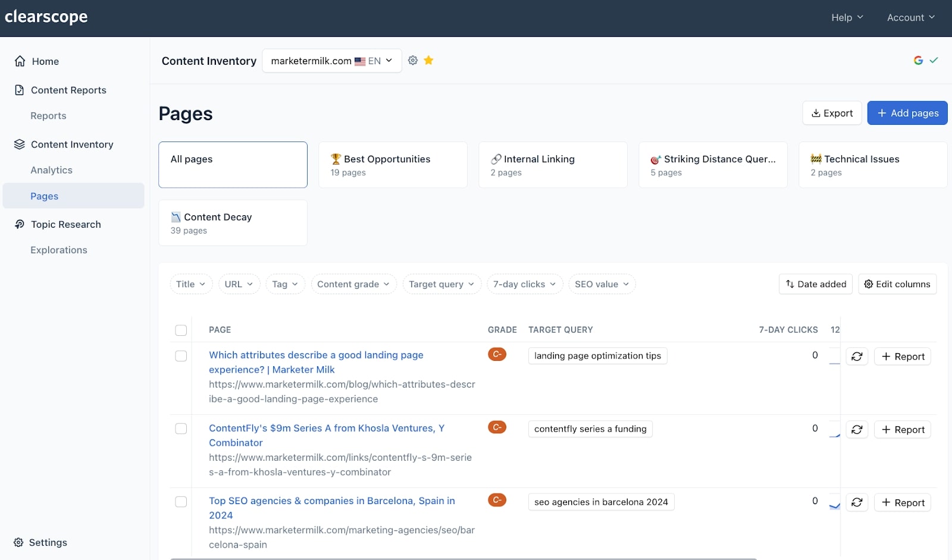Open the SEO value filter
Viewport: 952px width, 560px height.
click(602, 284)
